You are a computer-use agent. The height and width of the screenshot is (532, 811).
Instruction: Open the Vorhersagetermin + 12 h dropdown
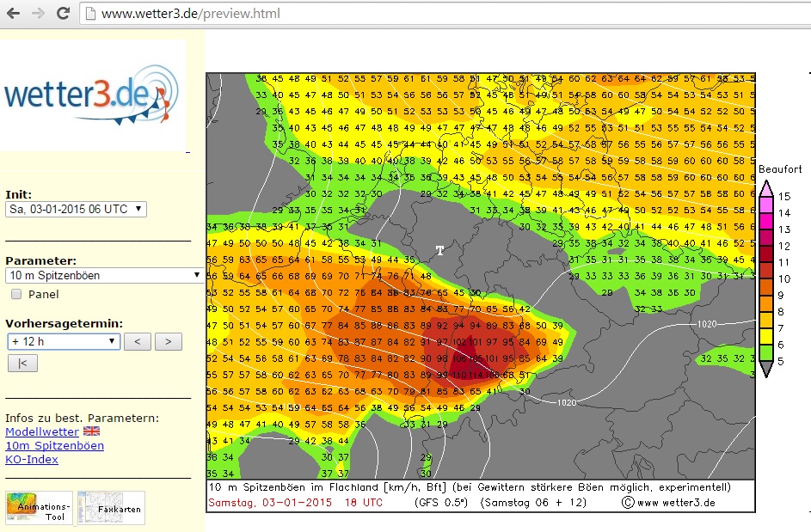pos(63,341)
